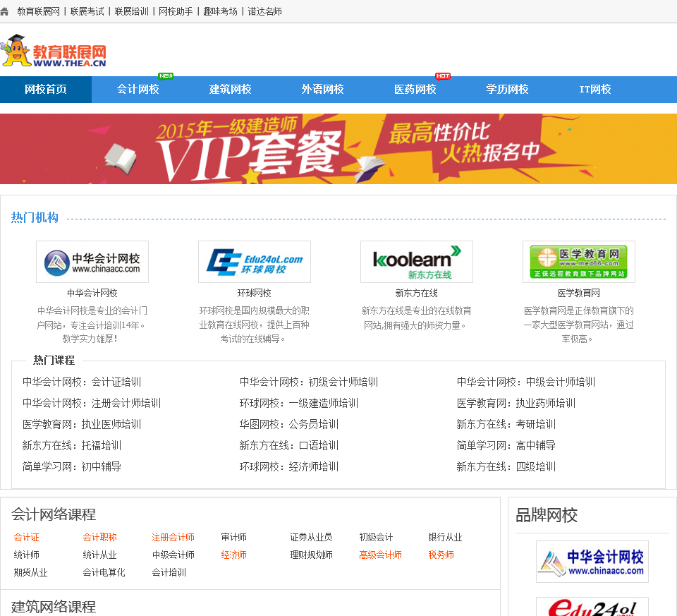Viewport: 677px width, 616px height.
Task: Open 简单学习网：初中辅导 course
Action: tap(72, 466)
